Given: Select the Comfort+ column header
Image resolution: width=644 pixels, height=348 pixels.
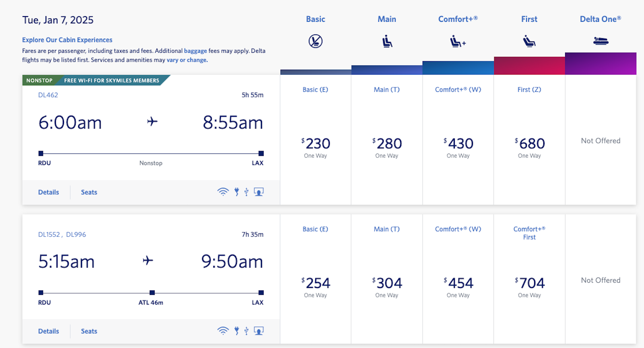Looking at the screenshot, I should 458,19.
